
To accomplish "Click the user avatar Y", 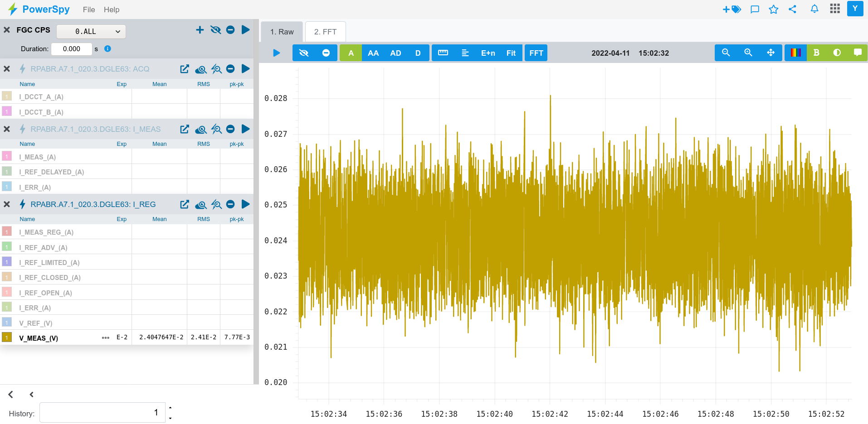I will [855, 9].
